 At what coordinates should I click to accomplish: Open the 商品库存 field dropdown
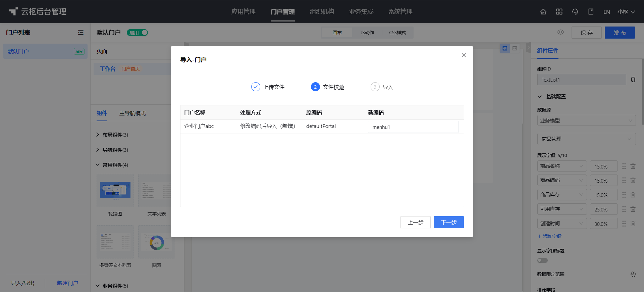(562, 195)
